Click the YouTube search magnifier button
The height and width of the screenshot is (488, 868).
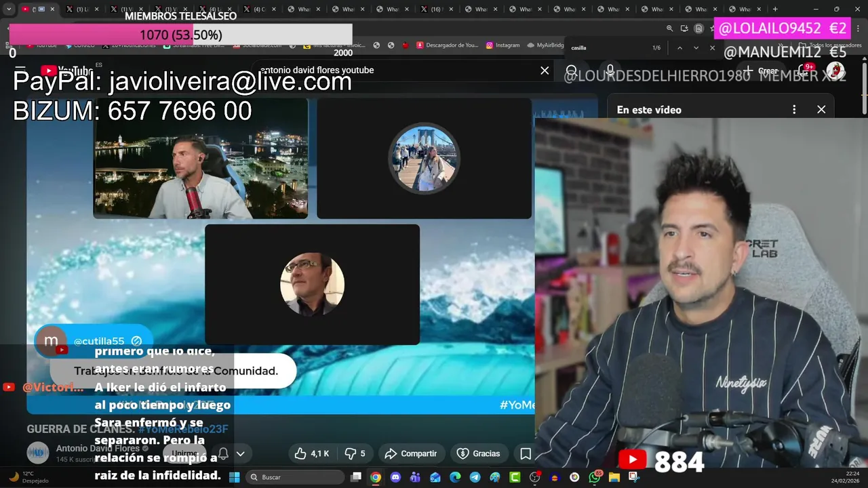571,70
